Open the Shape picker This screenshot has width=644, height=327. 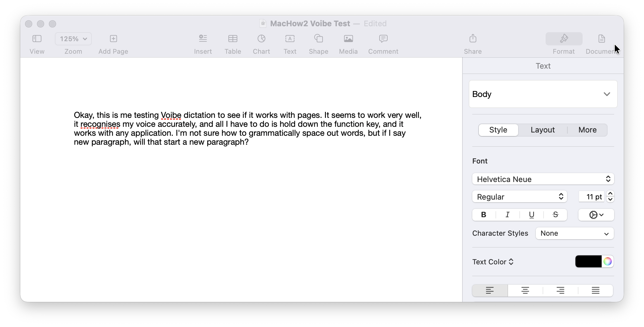[319, 39]
